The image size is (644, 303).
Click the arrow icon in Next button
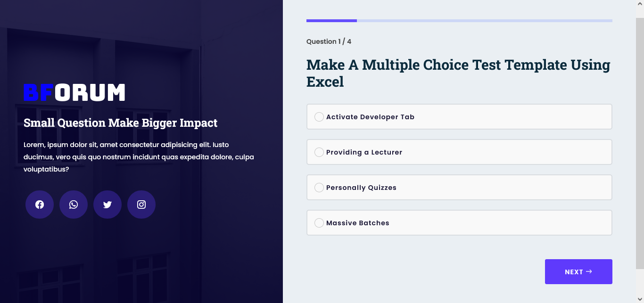point(589,271)
